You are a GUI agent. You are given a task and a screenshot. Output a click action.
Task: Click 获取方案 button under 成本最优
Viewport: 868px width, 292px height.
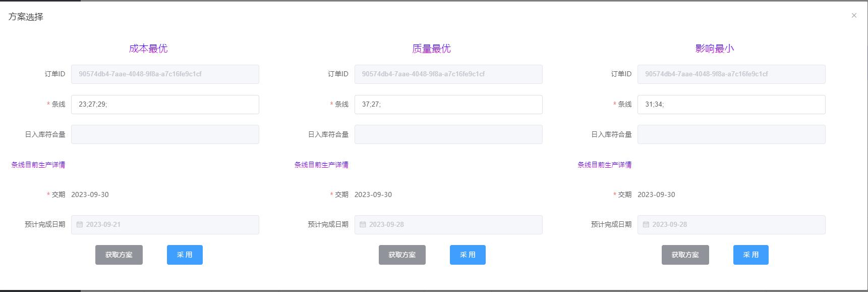119,255
